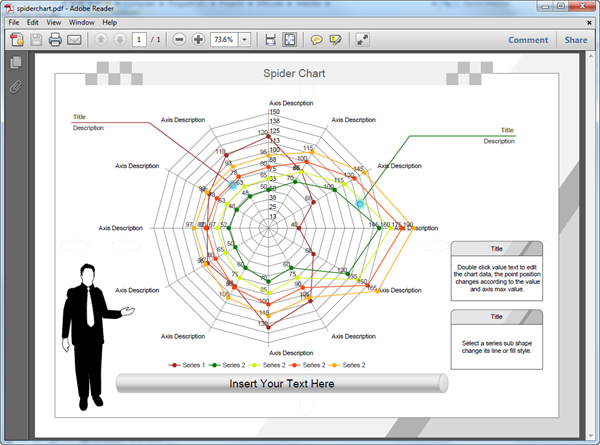Click the Insert Your Text Here banner
Image resolution: width=600 pixels, height=445 pixels.
(x=282, y=383)
